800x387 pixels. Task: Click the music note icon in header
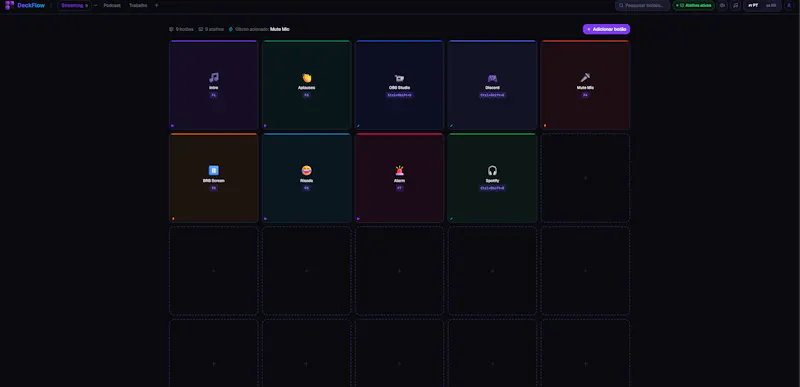(735, 5)
